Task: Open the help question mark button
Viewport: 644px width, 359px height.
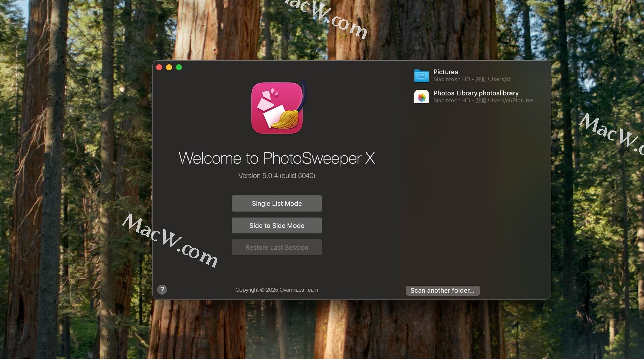Action: point(162,290)
